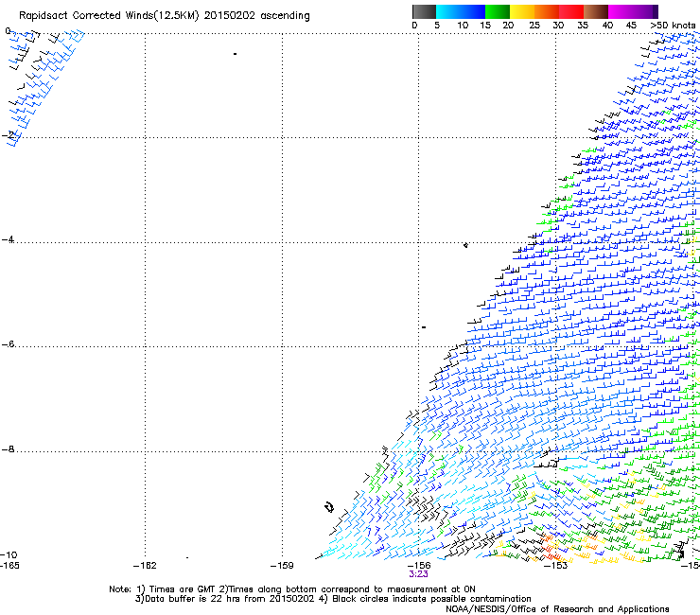Viewport: 700px width, 615px height.
Task: Click the '-159' longitude axis label
Action: click(x=282, y=566)
